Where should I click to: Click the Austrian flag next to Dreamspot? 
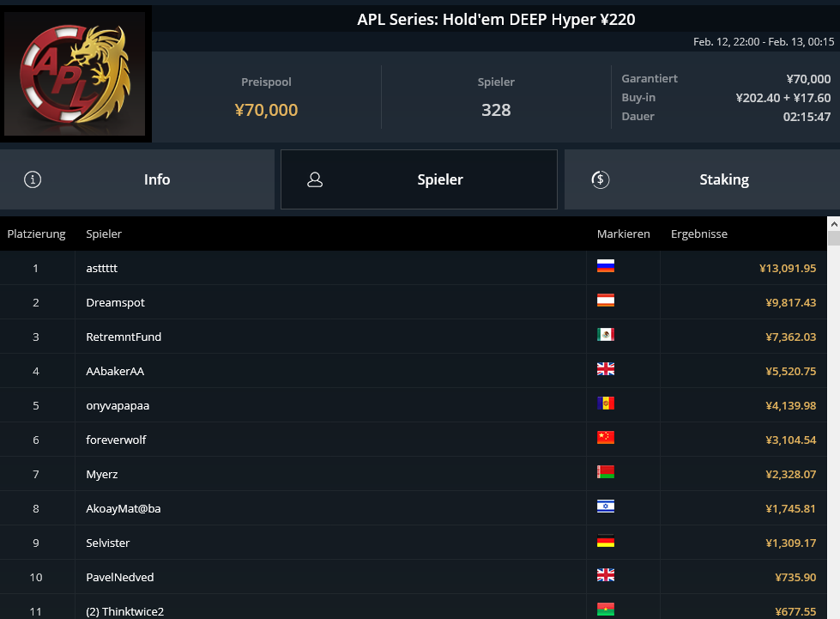coord(606,300)
